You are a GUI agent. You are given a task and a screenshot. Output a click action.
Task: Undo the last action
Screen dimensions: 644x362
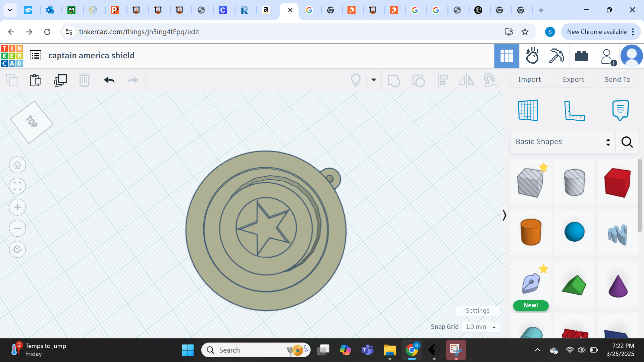[x=109, y=80]
